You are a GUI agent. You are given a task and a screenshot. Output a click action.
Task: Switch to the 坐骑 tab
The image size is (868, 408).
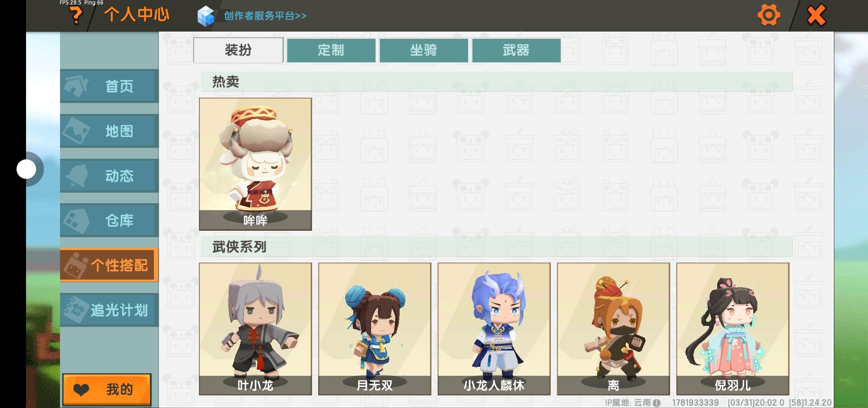[424, 50]
